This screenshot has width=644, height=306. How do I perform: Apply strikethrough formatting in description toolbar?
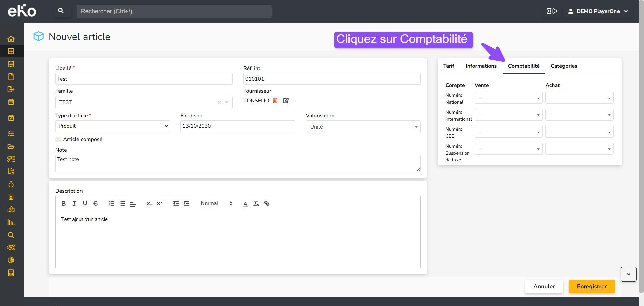coord(96,203)
